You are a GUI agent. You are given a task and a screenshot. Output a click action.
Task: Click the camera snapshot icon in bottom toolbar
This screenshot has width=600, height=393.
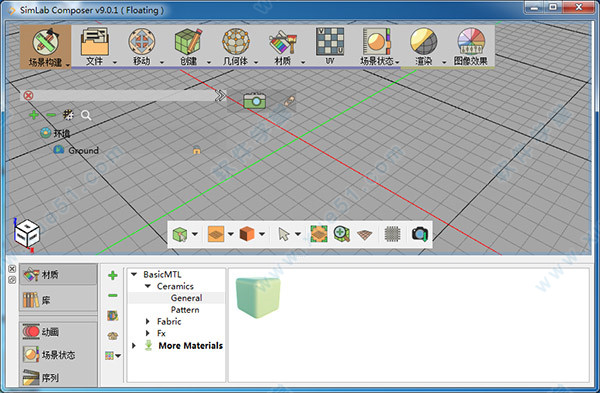(x=419, y=234)
